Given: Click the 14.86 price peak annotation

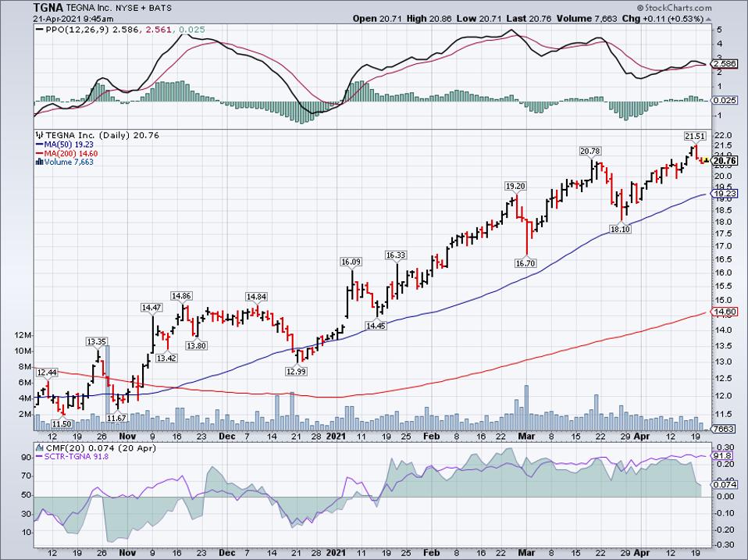Looking at the screenshot, I should point(182,296).
